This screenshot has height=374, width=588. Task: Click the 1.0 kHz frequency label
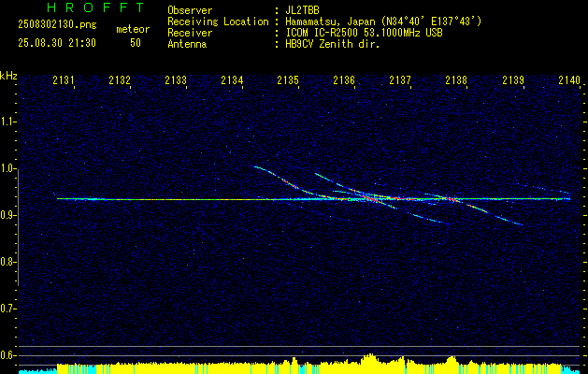[x=8, y=168]
